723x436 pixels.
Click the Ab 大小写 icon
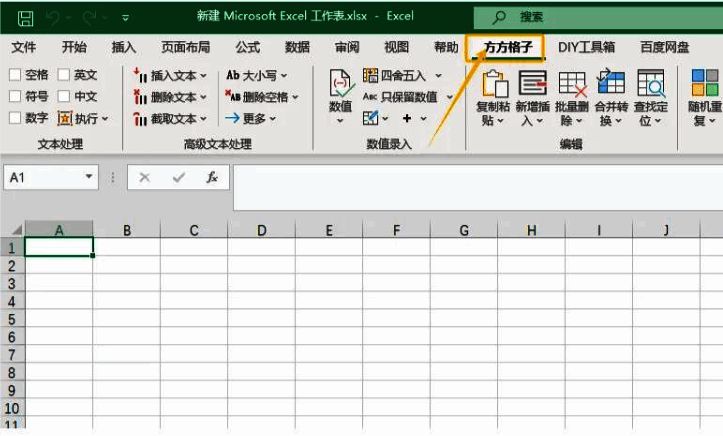(232, 75)
